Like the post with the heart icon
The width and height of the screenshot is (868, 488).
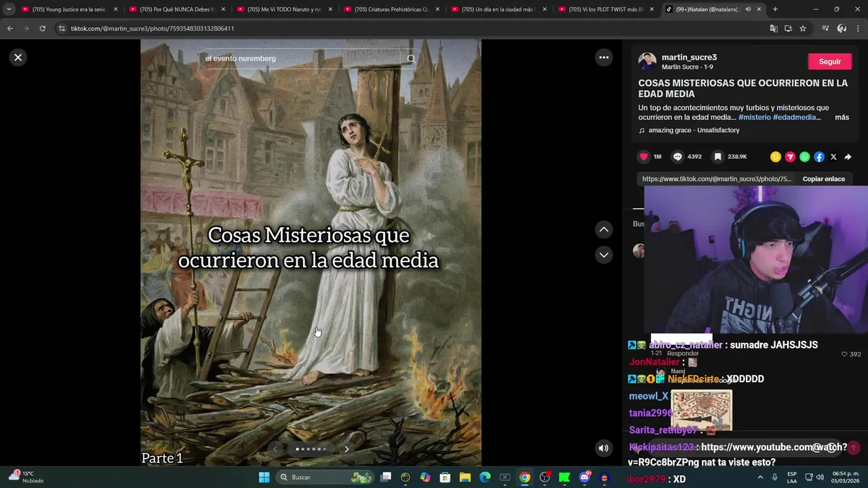(644, 157)
